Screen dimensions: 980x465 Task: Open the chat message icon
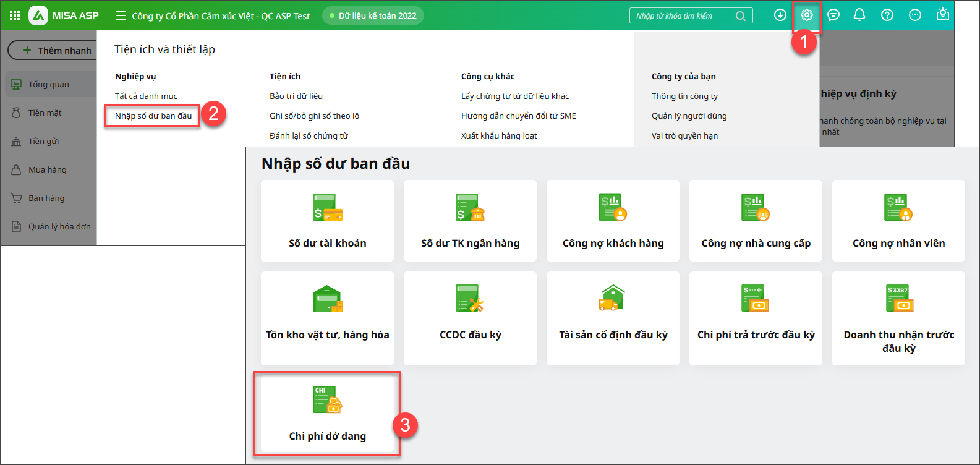coord(833,15)
